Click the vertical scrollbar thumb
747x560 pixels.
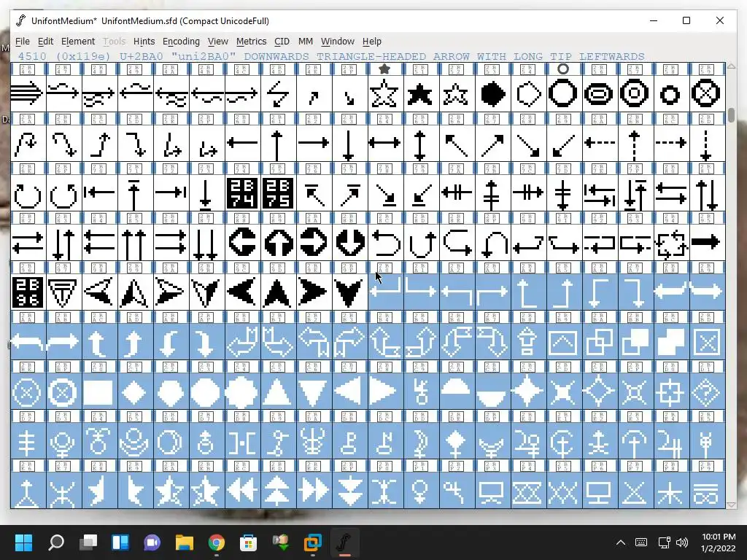(x=731, y=114)
